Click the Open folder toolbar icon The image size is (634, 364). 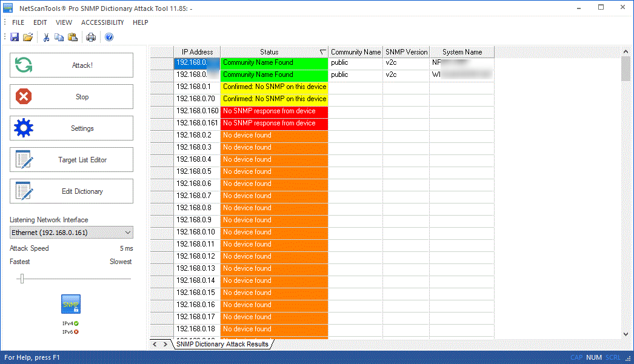click(28, 37)
